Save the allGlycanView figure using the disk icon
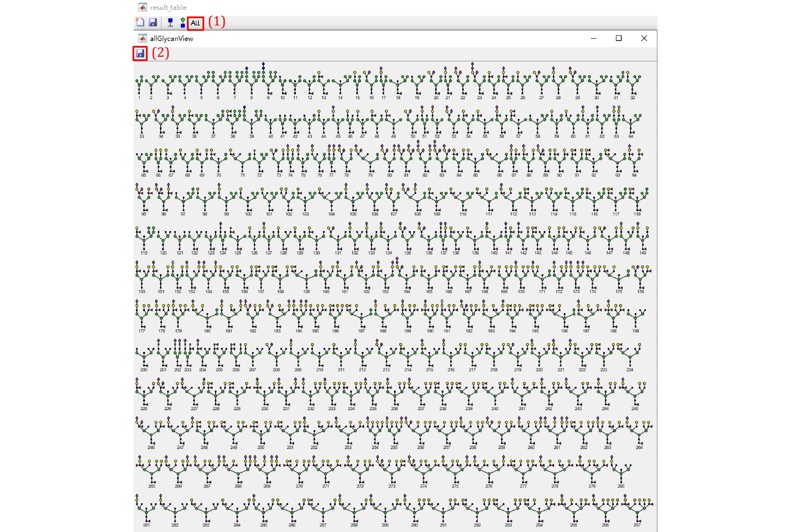 tap(140, 53)
